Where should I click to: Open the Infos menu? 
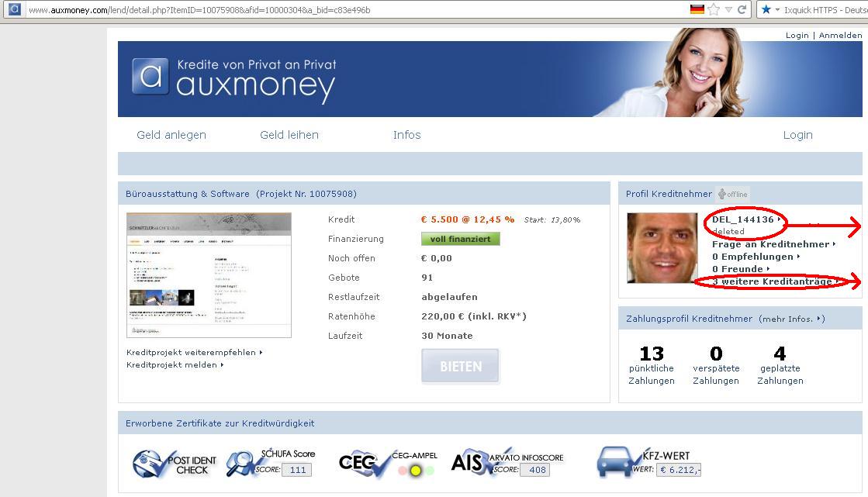(x=407, y=134)
